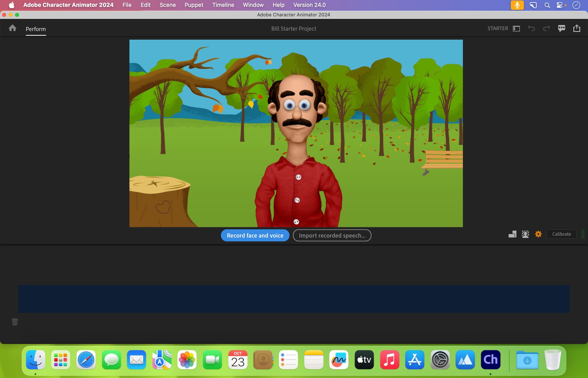The height and width of the screenshot is (378, 588).
Task: Open the feedback speech bubble icon
Action: pyautogui.click(x=561, y=28)
